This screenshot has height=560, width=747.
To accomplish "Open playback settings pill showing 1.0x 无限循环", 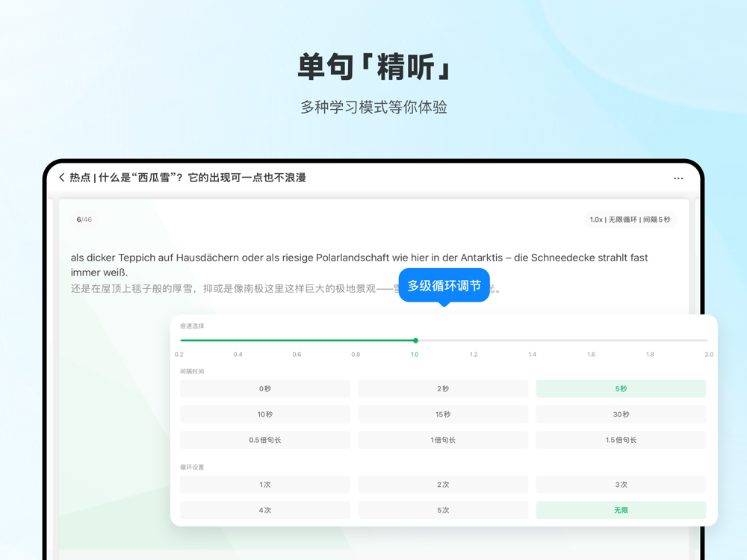I will (630, 220).
